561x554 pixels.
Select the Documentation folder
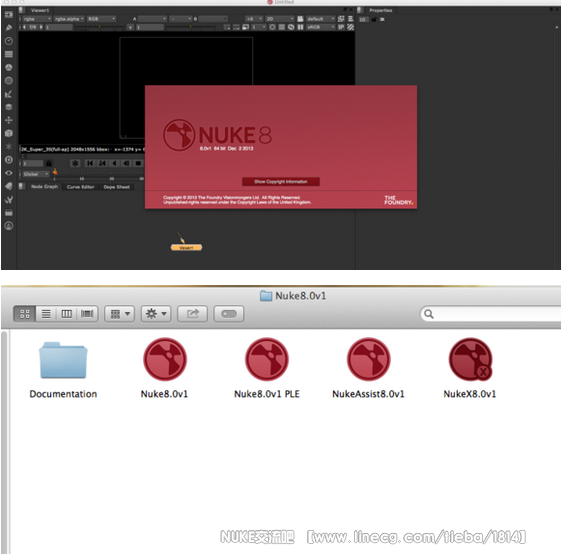click(x=63, y=360)
